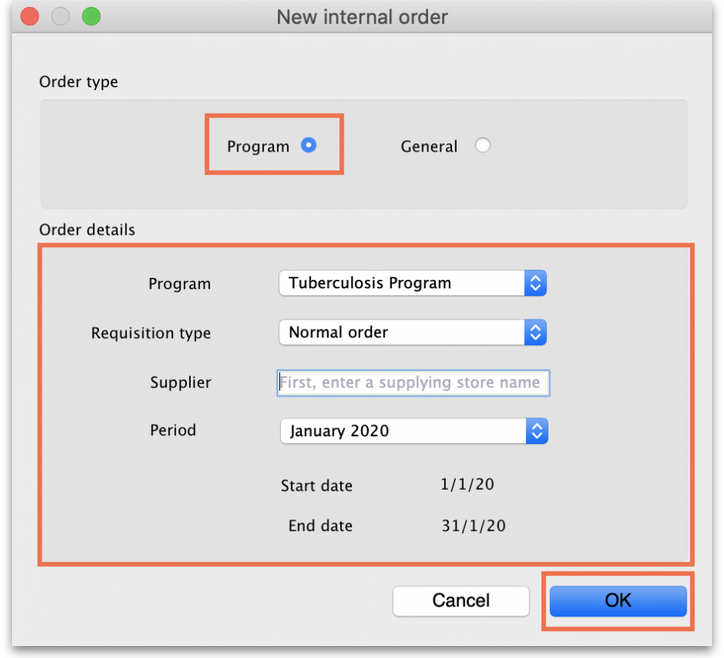Click the Period field label
Image resolution: width=724 pixels, height=658 pixels.
click(x=173, y=430)
